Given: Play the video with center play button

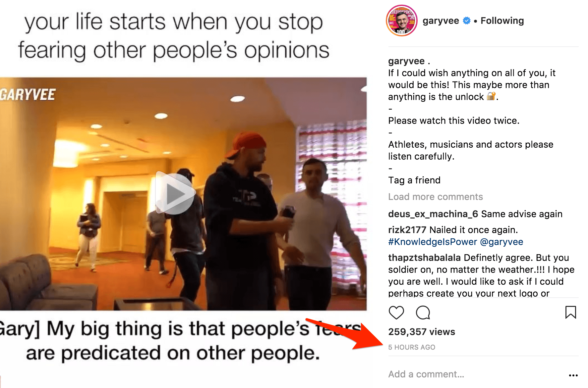Looking at the screenshot, I should point(175,193).
